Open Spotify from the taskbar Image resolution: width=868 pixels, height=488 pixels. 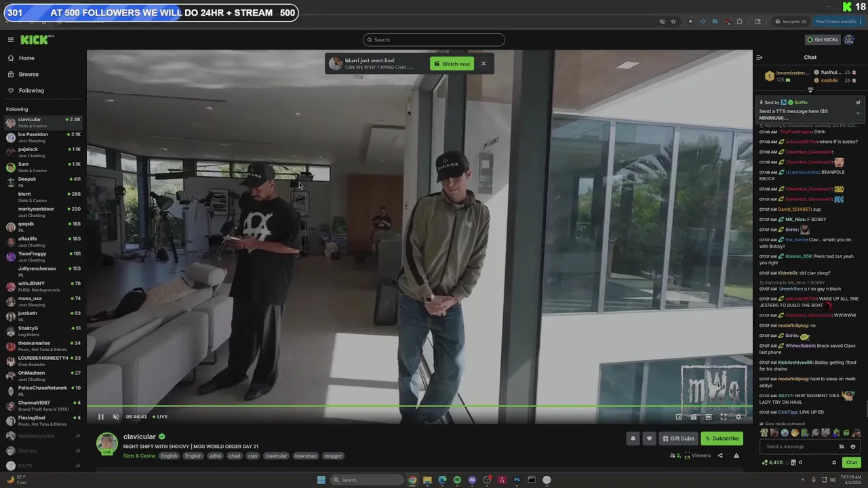point(457,480)
